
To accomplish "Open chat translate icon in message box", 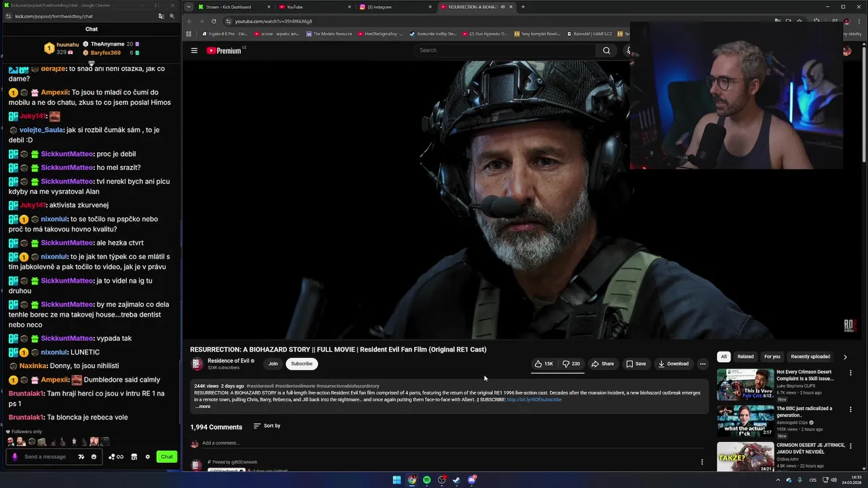I will click(81, 457).
